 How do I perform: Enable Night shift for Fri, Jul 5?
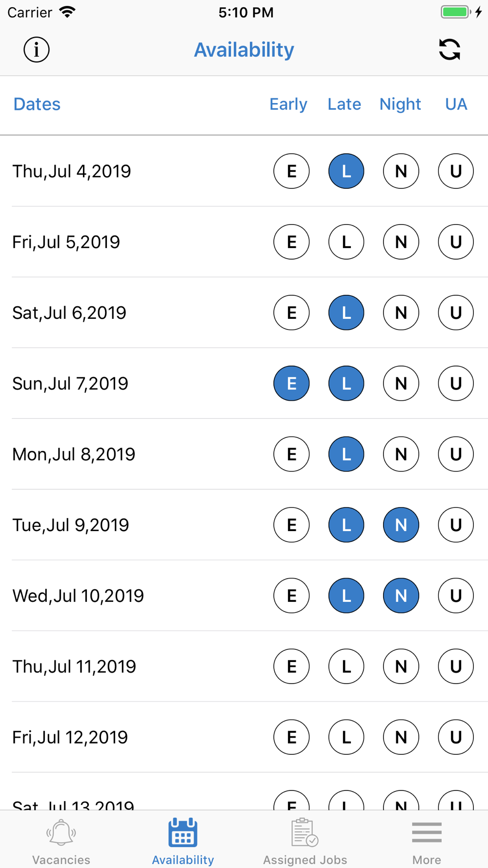(x=401, y=242)
